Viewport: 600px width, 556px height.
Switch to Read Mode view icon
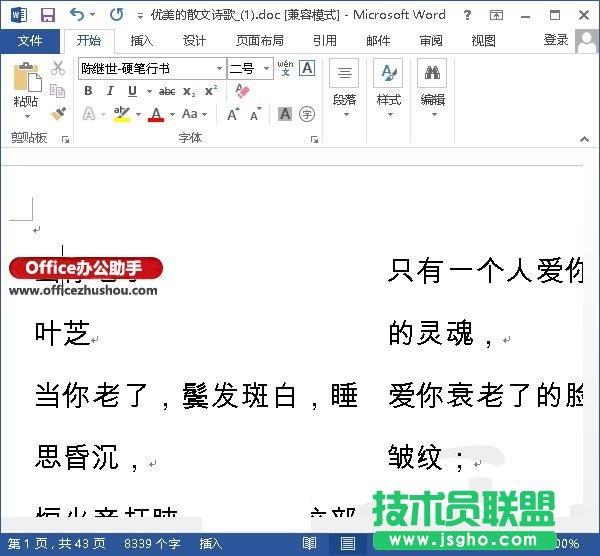[310, 543]
